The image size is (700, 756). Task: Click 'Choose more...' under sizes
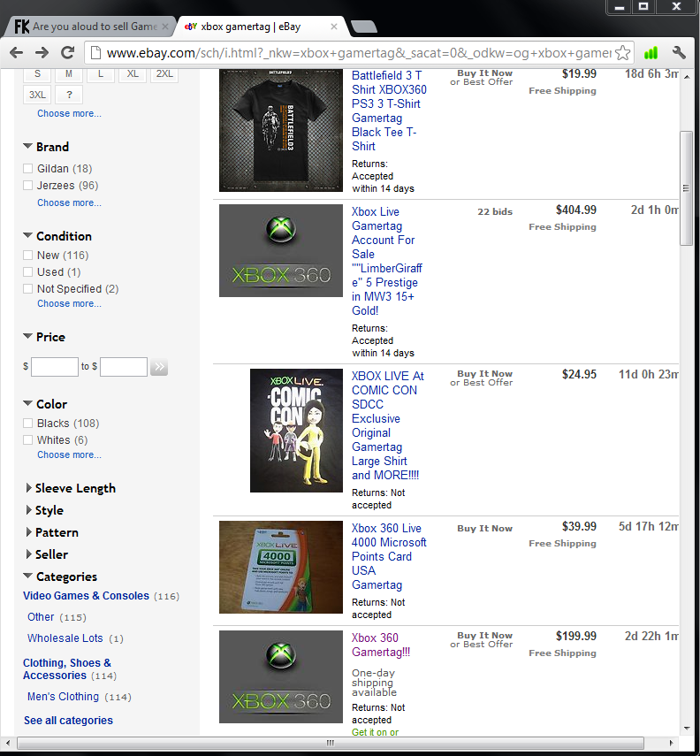(70, 114)
